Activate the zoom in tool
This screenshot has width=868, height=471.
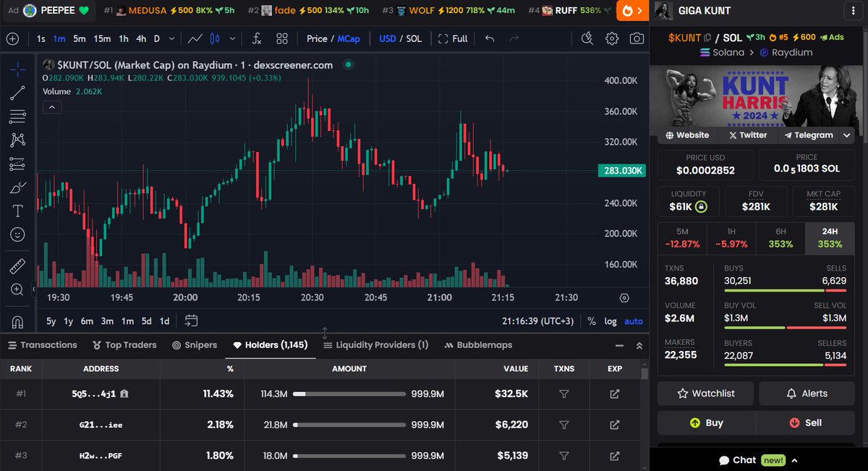click(18, 289)
